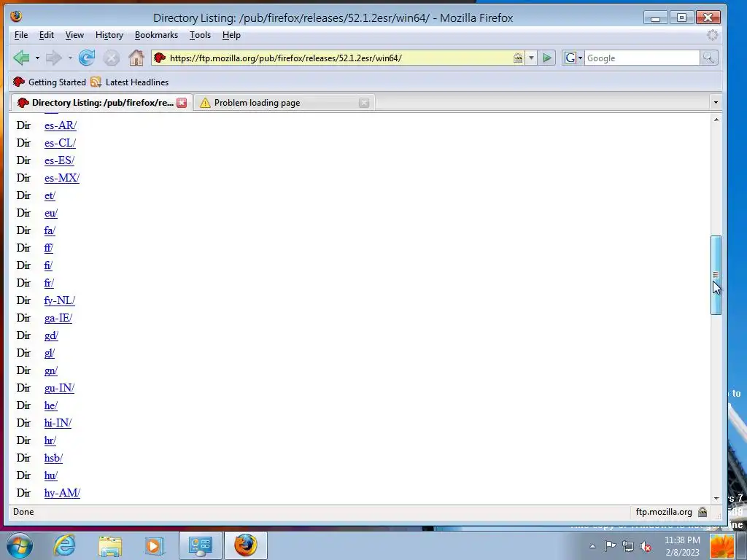This screenshot has height=560, width=747.
Task: Click the Latest Headlines feed icon
Action: coord(96,82)
